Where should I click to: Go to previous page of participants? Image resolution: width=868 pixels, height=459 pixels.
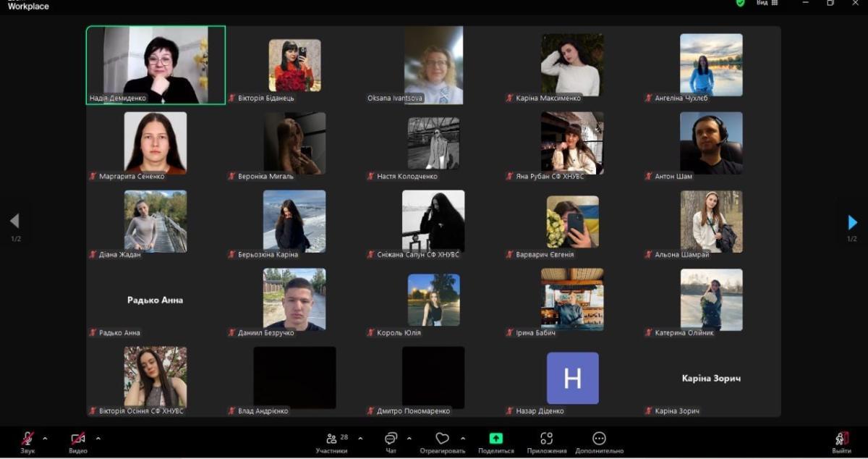coord(14,222)
